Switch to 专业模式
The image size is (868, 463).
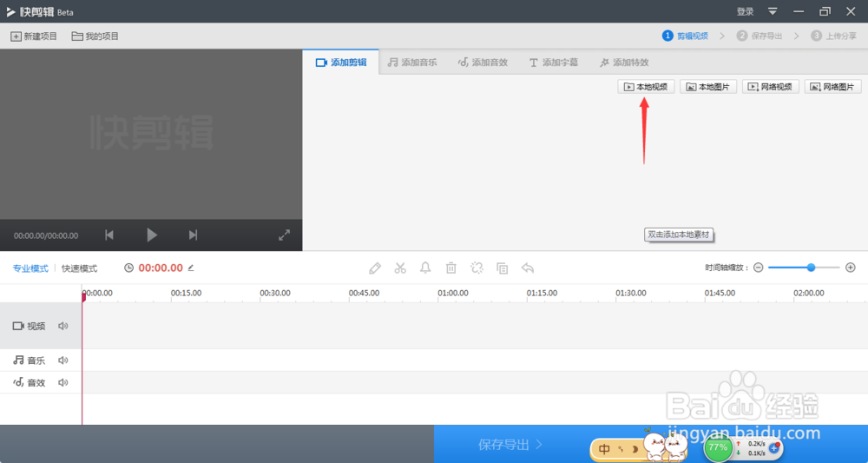point(31,268)
